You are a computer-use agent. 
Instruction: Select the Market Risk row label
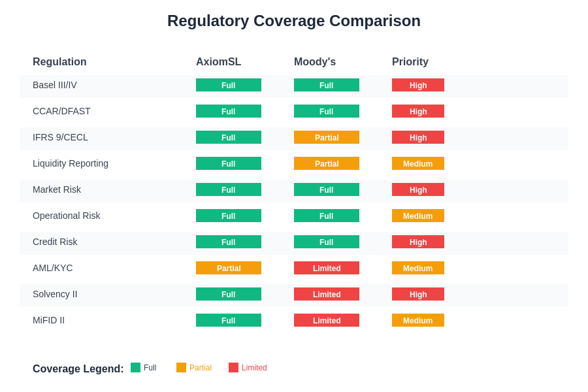point(57,189)
